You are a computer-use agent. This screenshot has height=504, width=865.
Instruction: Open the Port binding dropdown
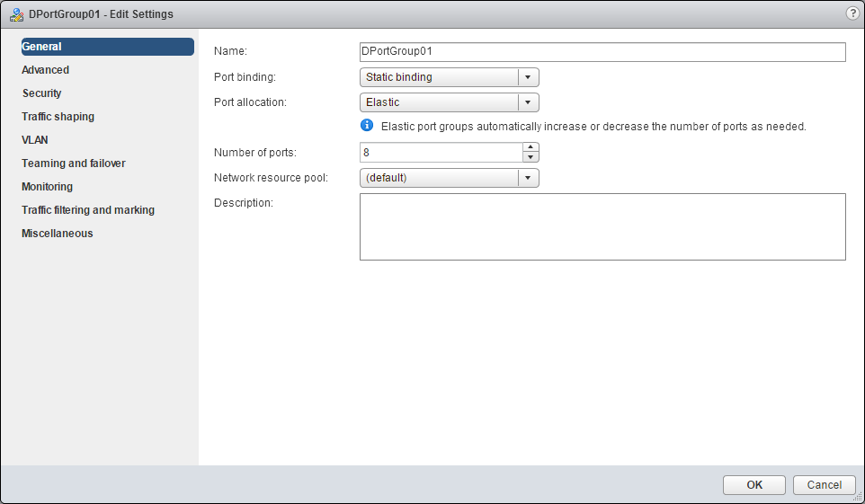[x=529, y=77]
